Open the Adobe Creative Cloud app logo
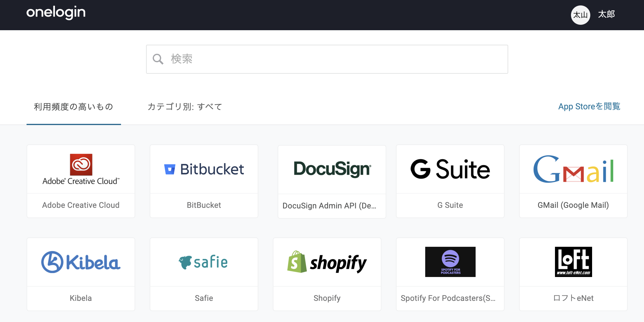The image size is (644, 322). tap(81, 169)
